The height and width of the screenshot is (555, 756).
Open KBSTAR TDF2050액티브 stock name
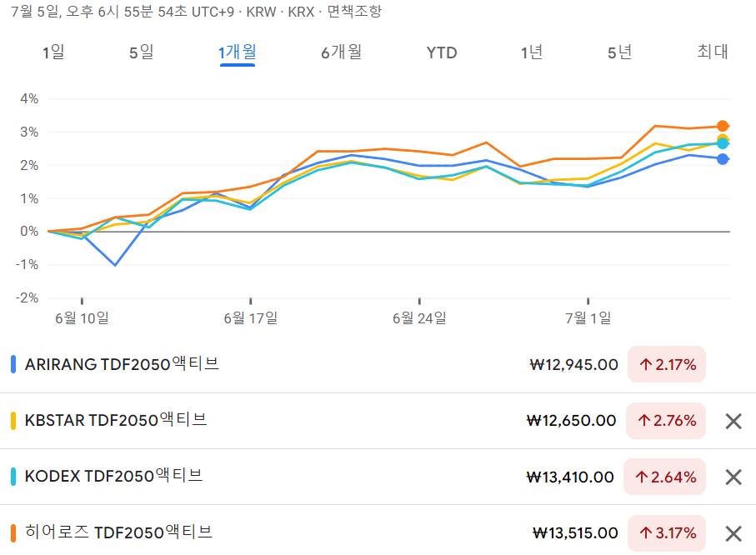(116, 420)
